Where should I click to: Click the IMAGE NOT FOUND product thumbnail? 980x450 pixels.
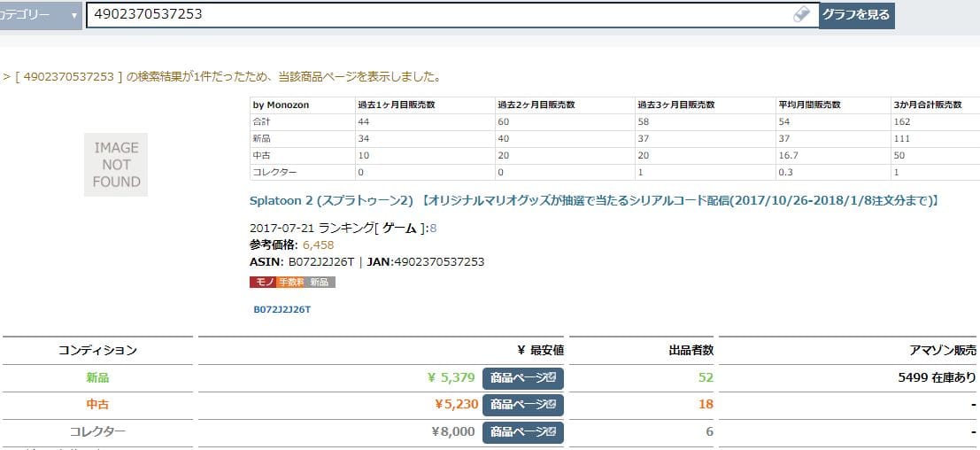coord(116,165)
